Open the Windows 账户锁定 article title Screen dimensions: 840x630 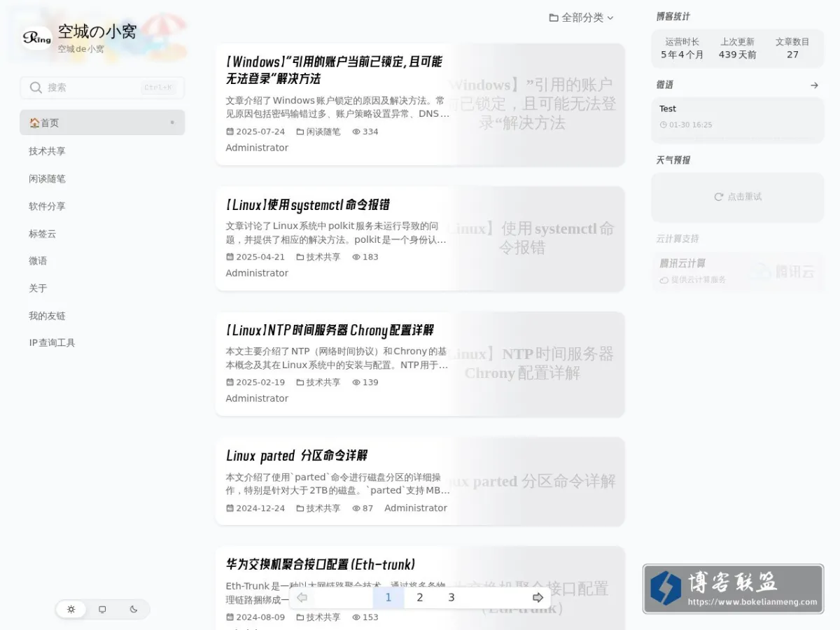(x=334, y=70)
